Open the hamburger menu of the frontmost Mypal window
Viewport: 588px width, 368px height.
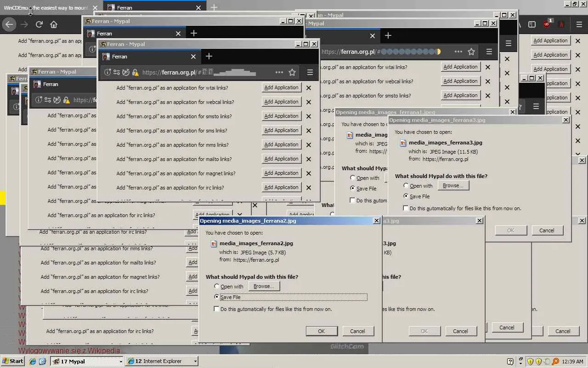tap(310, 72)
